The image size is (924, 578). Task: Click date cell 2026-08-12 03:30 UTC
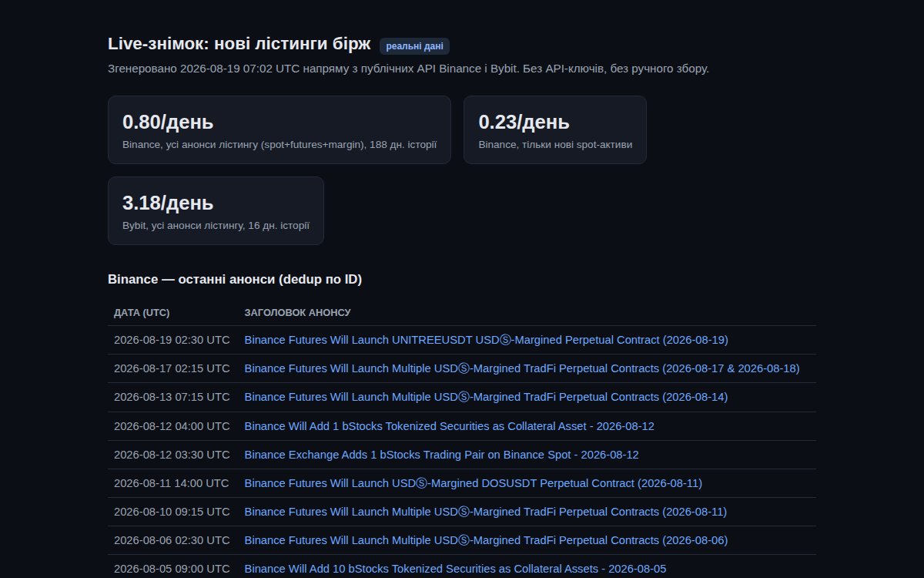coord(172,455)
